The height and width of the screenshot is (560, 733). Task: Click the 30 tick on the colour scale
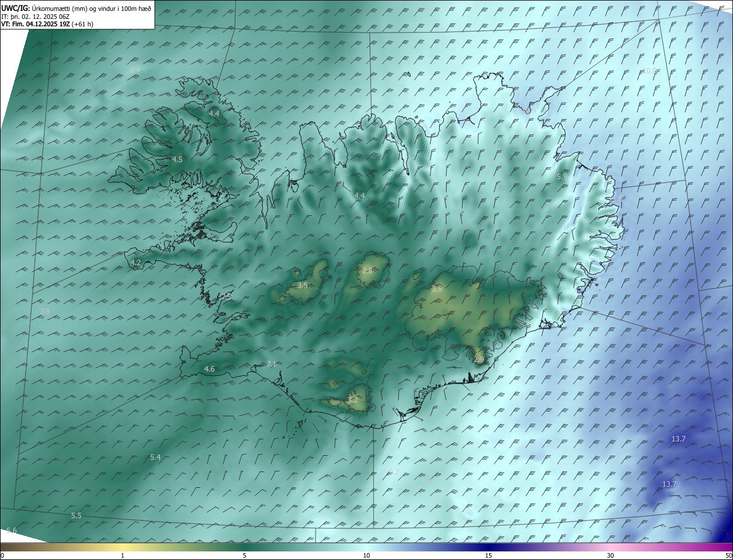tap(610, 556)
